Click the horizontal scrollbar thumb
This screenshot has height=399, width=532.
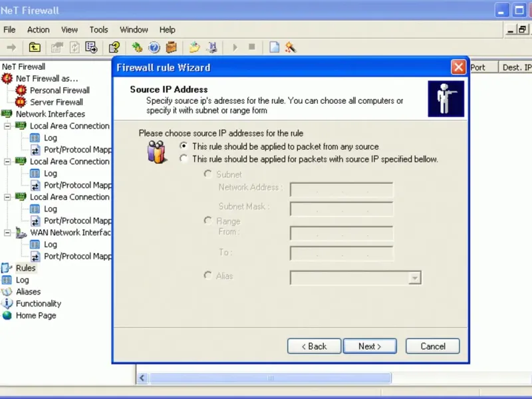pos(271,378)
